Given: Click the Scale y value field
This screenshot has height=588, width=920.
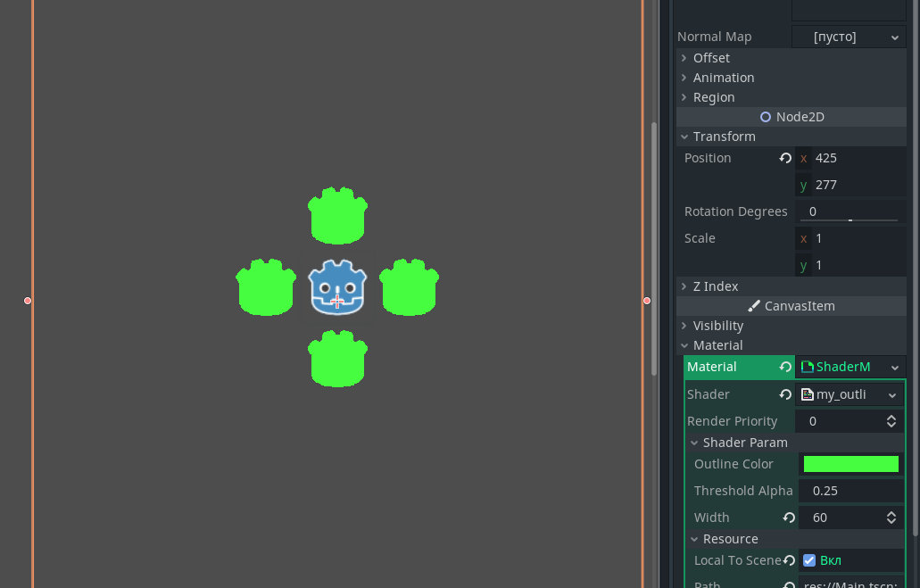Looking at the screenshot, I should 850,265.
